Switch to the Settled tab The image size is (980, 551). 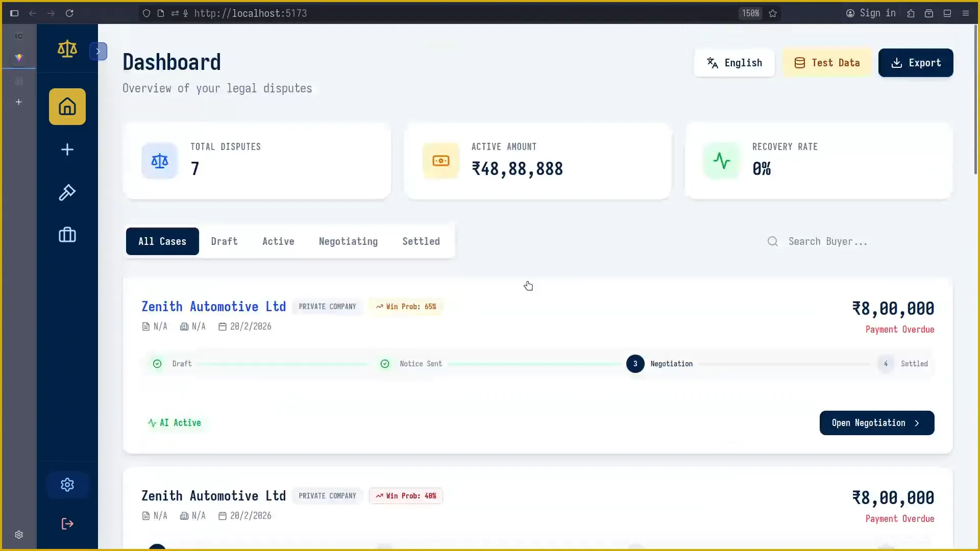pos(421,241)
